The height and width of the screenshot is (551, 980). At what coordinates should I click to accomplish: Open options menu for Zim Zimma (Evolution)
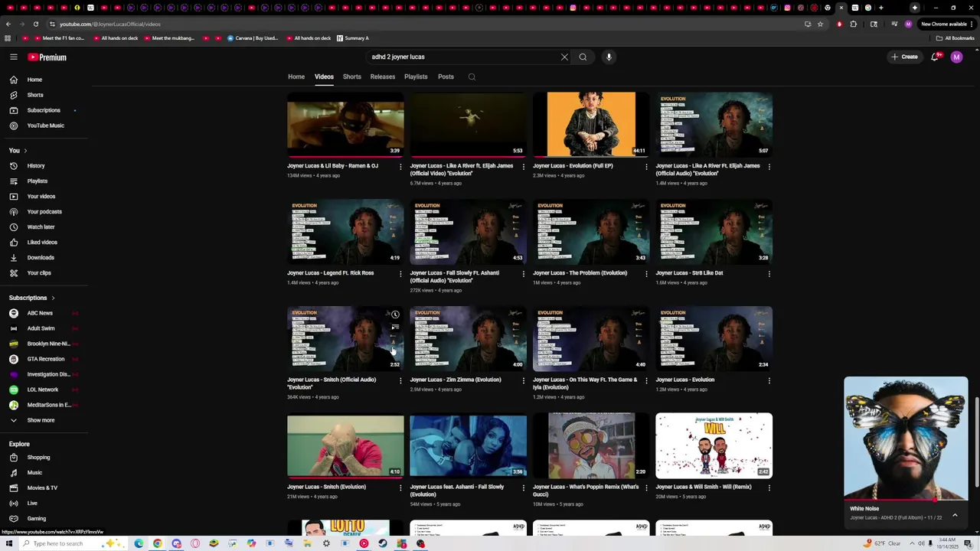coord(523,380)
